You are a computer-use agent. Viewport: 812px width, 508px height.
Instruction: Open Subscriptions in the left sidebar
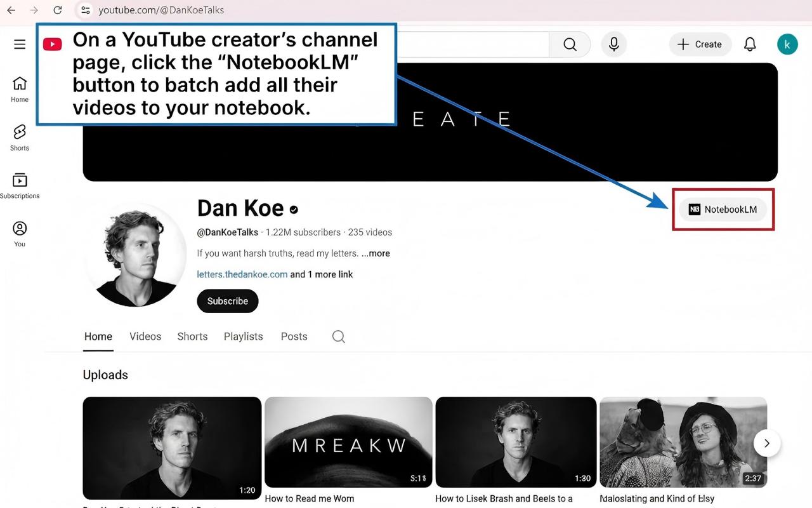(20, 185)
